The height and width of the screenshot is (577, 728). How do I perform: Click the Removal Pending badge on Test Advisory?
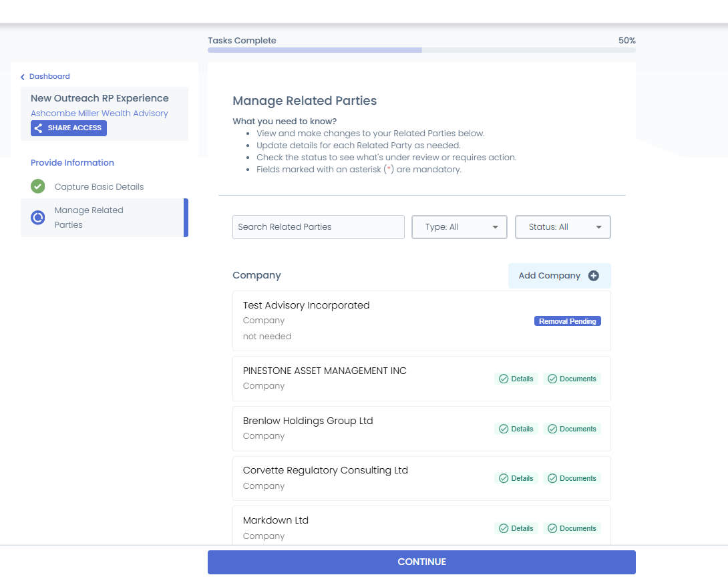pos(567,321)
